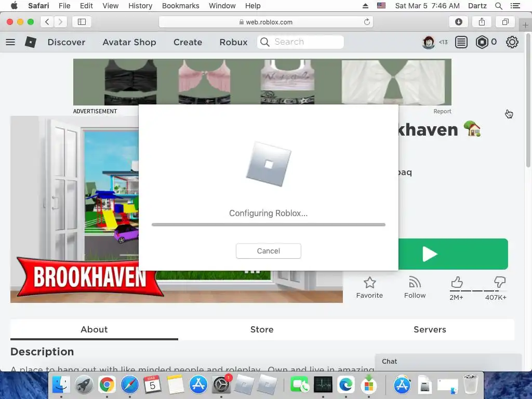Click the search magnifier icon in Roblox
This screenshot has width=532, height=399.
(x=264, y=42)
